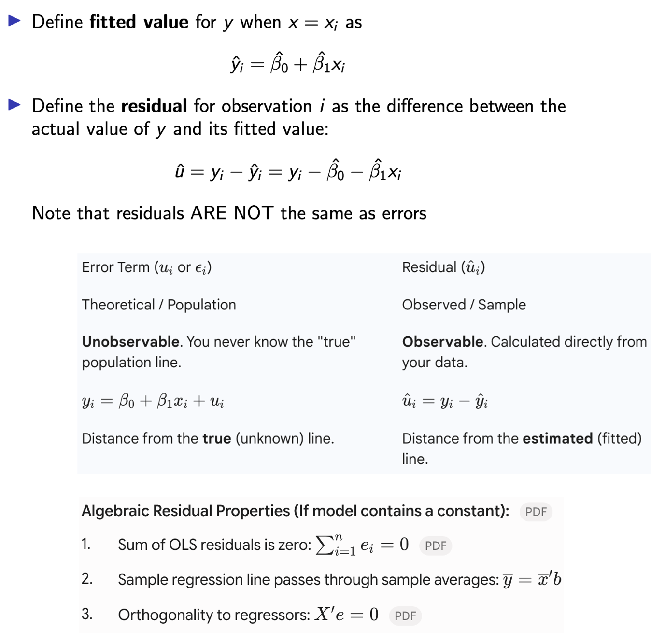
Task: Select the 'Residual' table header cell
Action: click(x=443, y=267)
